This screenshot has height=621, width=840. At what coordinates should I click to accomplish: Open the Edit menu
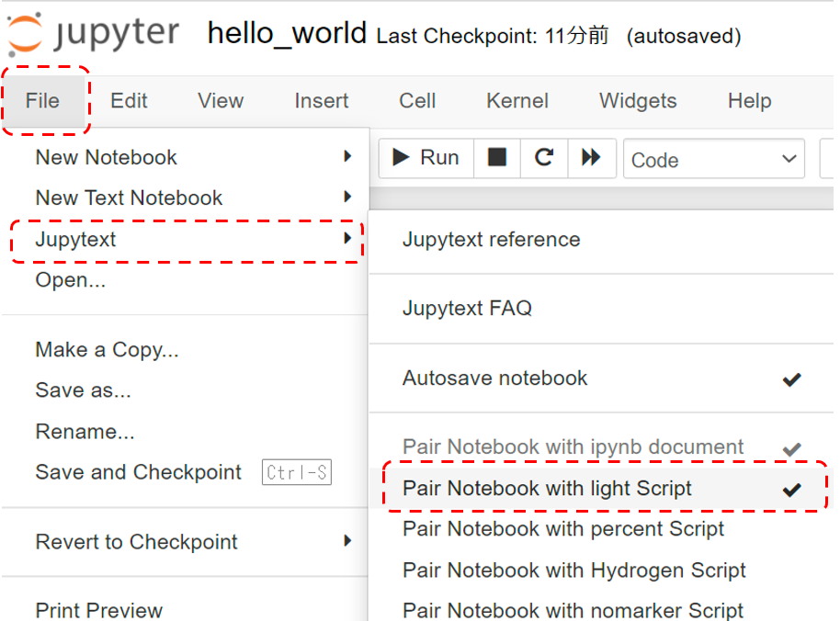[x=129, y=101]
